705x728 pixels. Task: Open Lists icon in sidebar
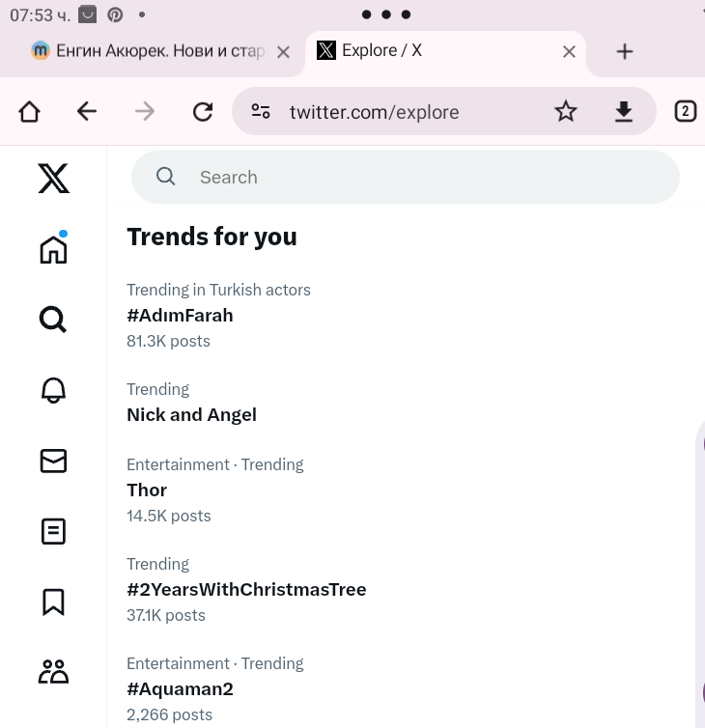(x=53, y=531)
